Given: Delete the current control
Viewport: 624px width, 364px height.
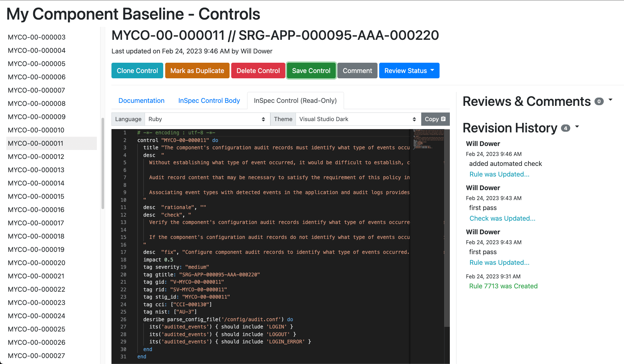Looking at the screenshot, I should [x=258, y=70].
